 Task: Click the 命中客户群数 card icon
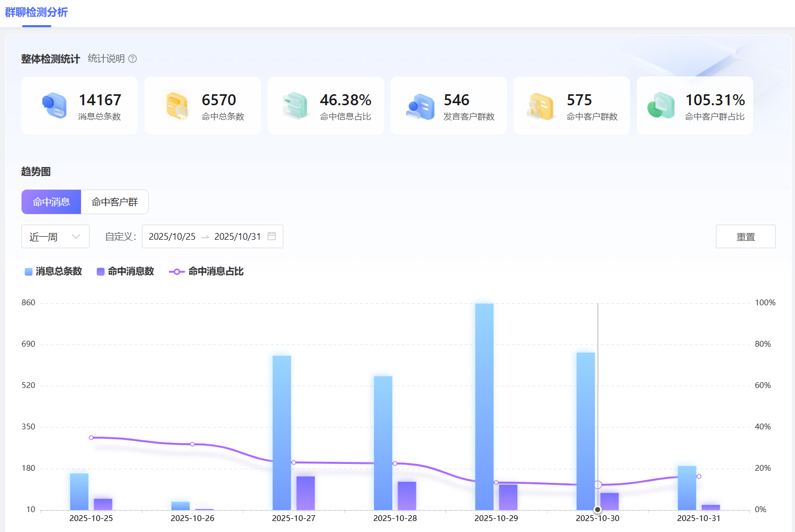541,106
